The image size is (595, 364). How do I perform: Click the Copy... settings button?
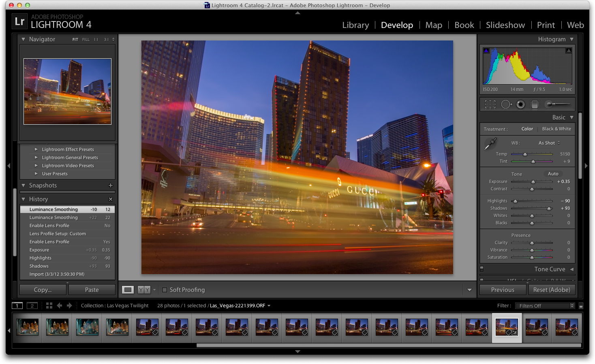point(43,290)
